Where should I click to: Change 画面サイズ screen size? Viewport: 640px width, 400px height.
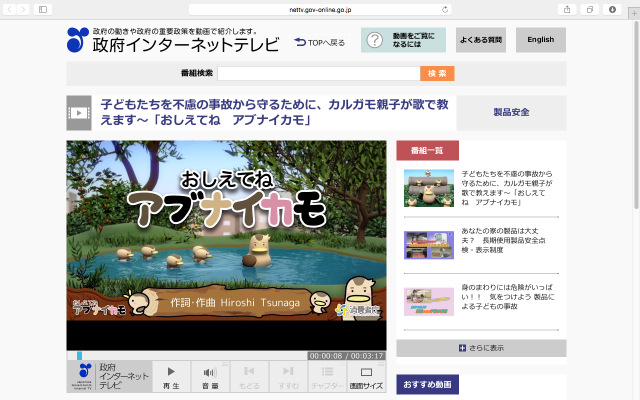pyautogui.click(x=366, y=377)
